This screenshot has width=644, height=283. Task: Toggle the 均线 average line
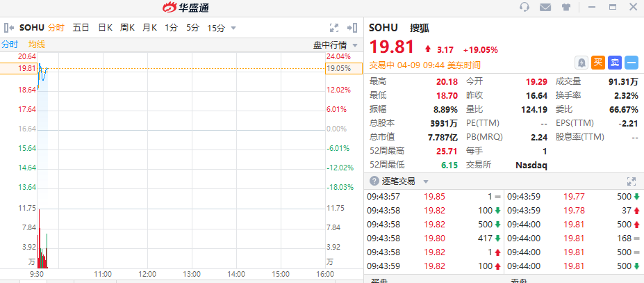pos(37,45)
